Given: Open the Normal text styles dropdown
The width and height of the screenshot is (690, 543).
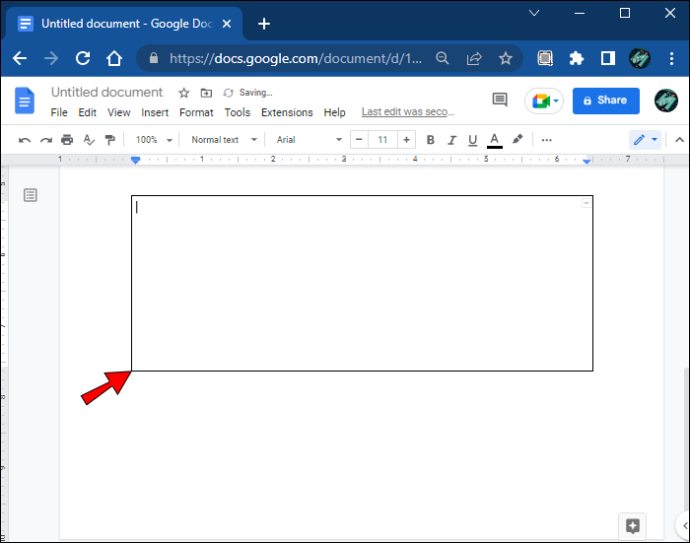Looking at the screenshot, I should pos(224,140).
